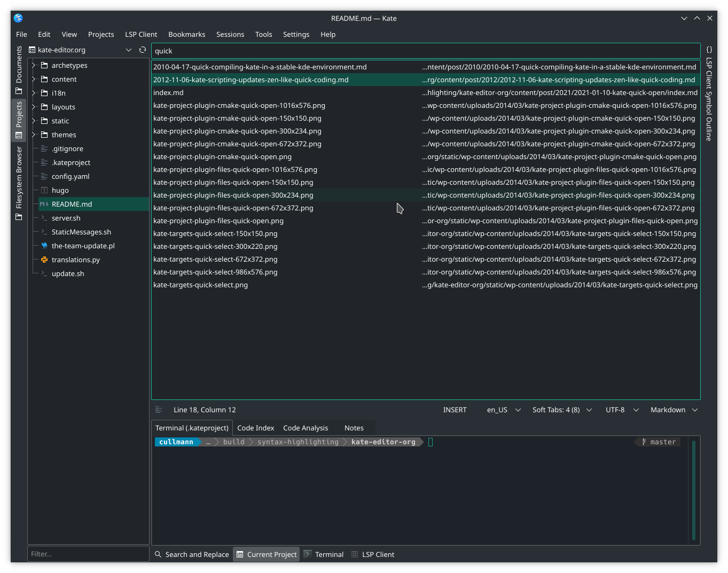Open translations.py in project tree
The image size is (728, 573).
point(76,260)
